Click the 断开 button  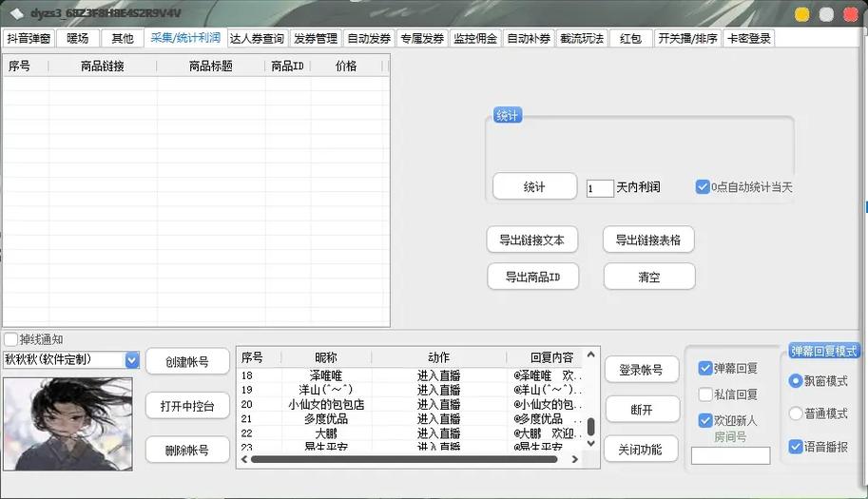(642, 410)
